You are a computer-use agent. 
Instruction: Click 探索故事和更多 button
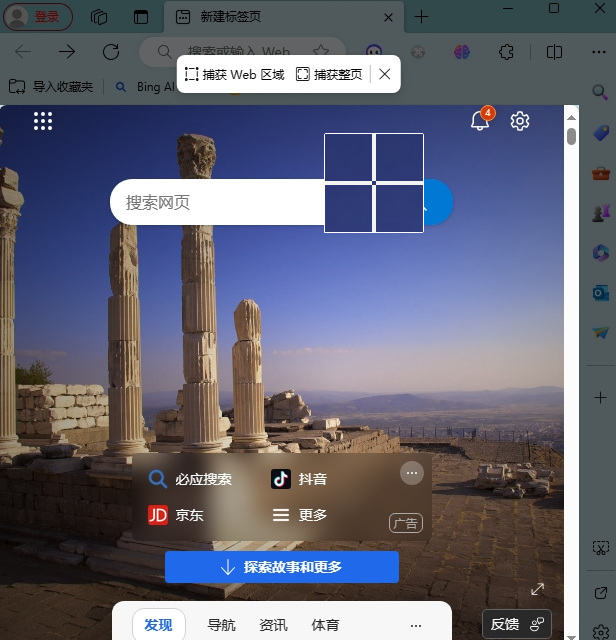(x=282, y=567)
